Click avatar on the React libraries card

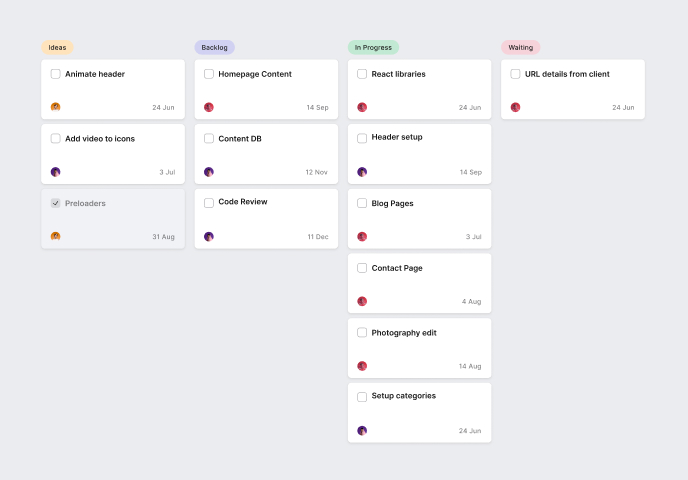362,107
